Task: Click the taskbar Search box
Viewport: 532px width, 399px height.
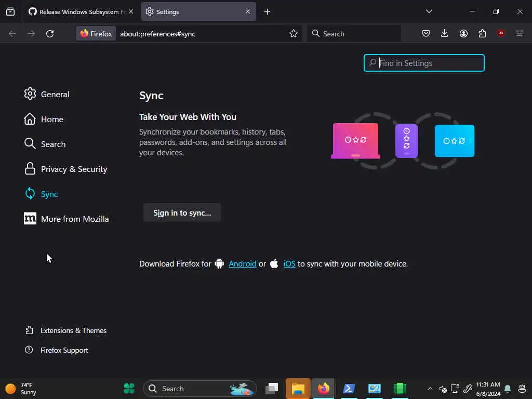Action: 200,389
